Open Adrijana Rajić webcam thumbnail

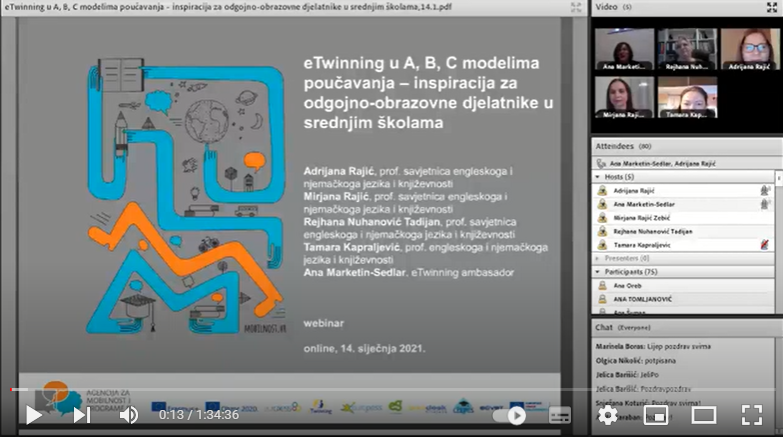pyautogui.click(x=750, y=49)
